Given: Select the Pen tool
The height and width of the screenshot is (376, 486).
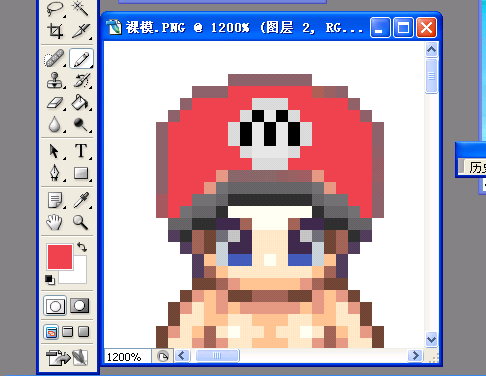Looking at the screenshot, I should point(55,173).
